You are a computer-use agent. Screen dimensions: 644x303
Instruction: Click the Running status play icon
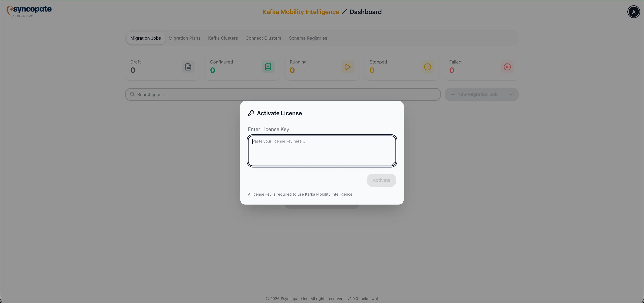tap(348, 67)
